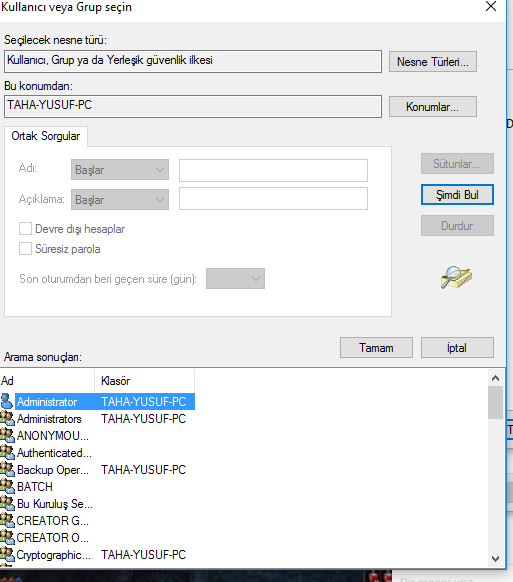The height and width of the screenshot is (582, 513).
Task: Click the BATCH group icon
Action: (x=7, y=486)
